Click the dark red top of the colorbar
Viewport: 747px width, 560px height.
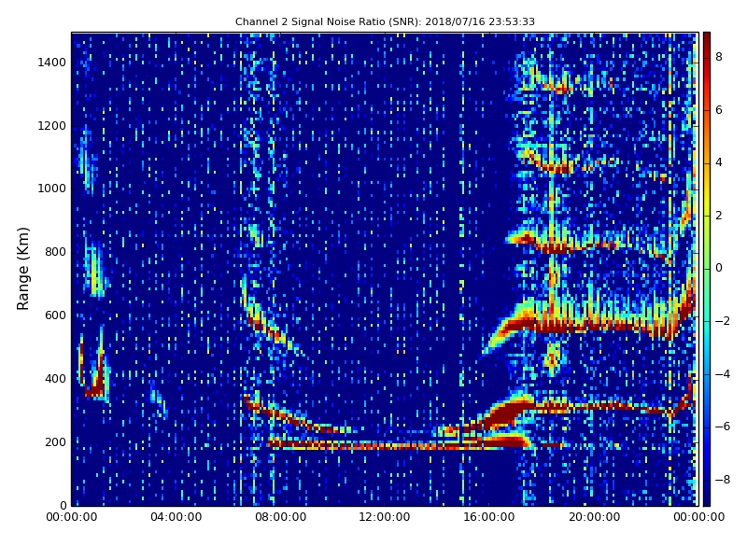[x=707, y=40]
